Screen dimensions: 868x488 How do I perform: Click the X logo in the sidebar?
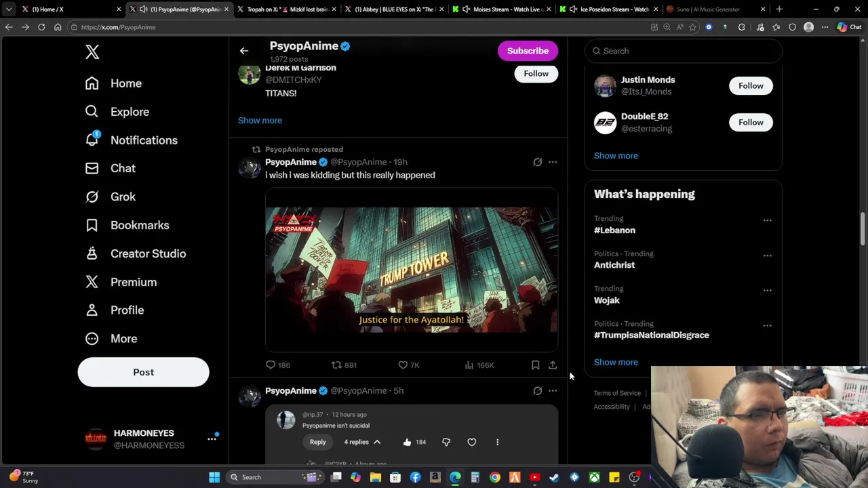coord(92,52)
